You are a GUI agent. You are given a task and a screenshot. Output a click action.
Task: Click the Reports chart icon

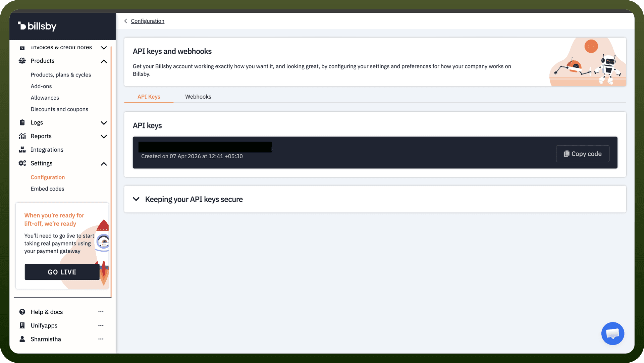coord(22,136)
